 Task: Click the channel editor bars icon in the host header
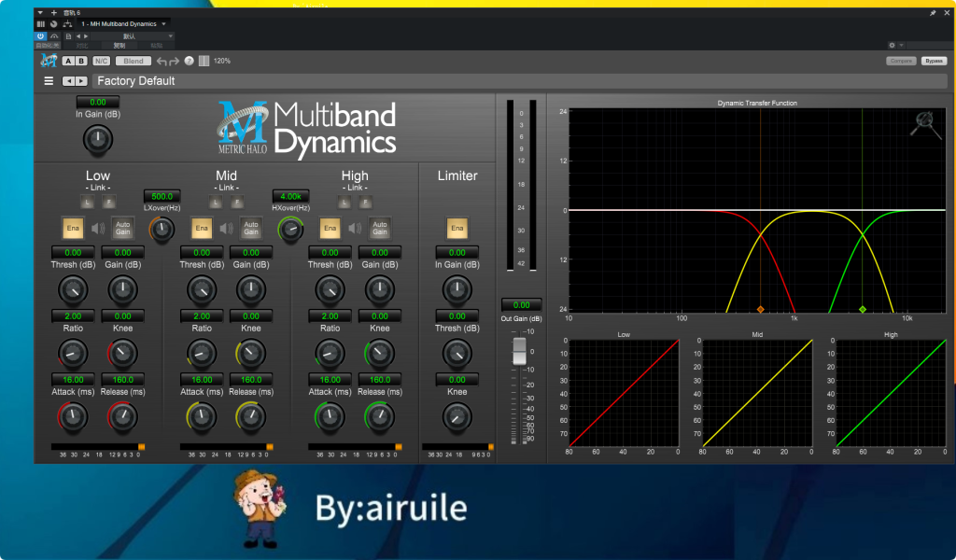41,23
